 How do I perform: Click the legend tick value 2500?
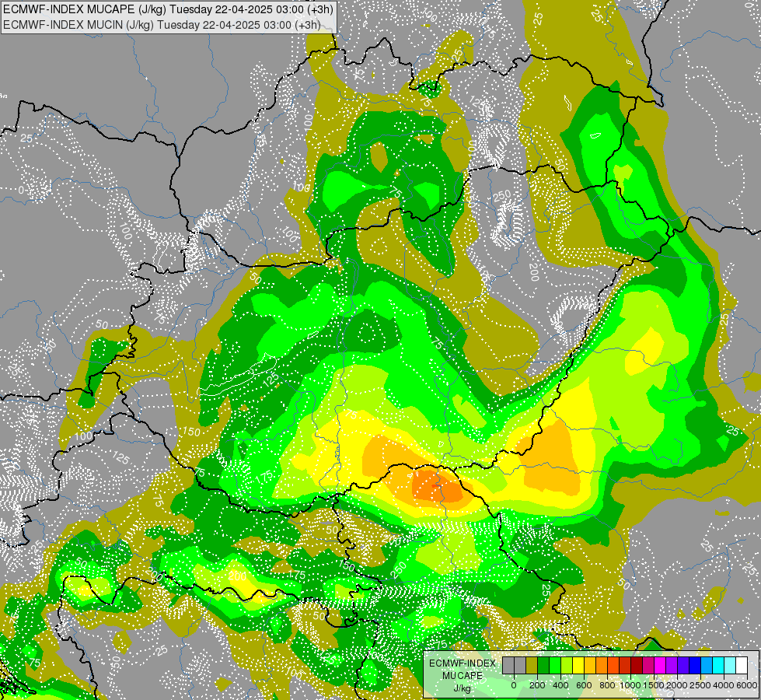click(700, 685)
